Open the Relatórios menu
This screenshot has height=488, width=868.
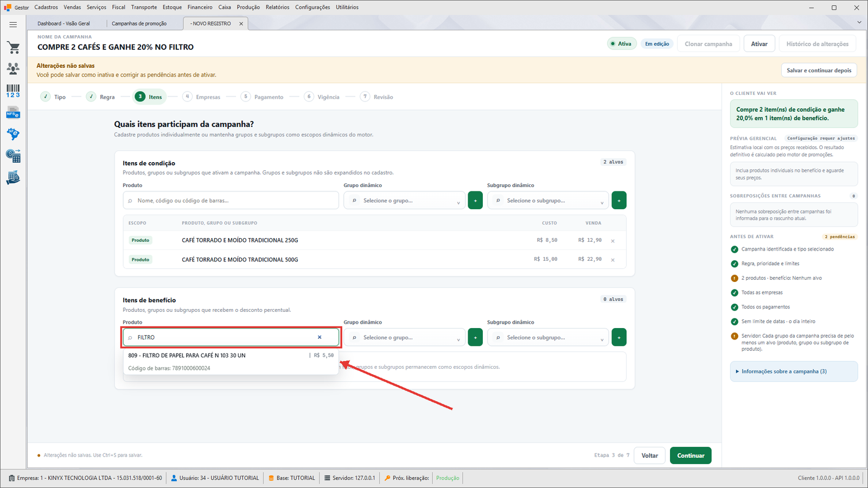(278, 7)
